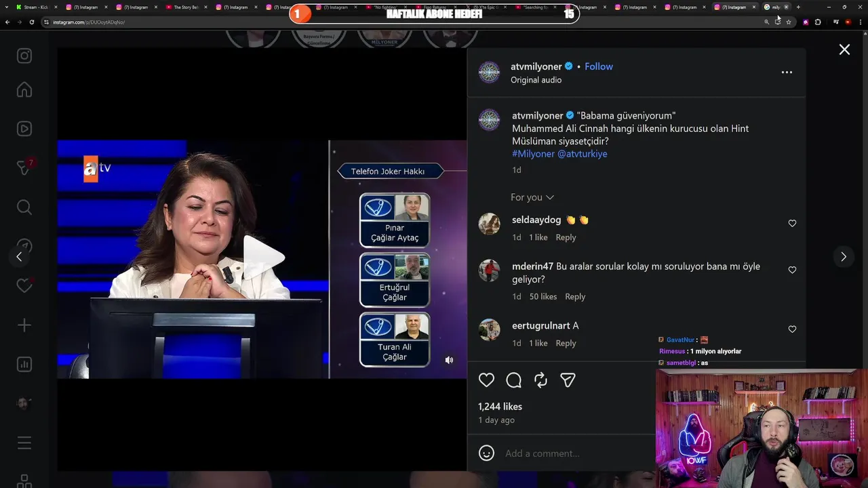Like seldaaydog's comment

pyautogui.click(x=792, y=223)
